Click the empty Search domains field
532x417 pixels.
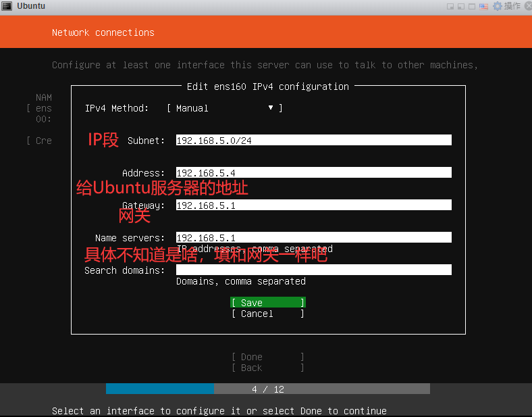pos(313,270)
